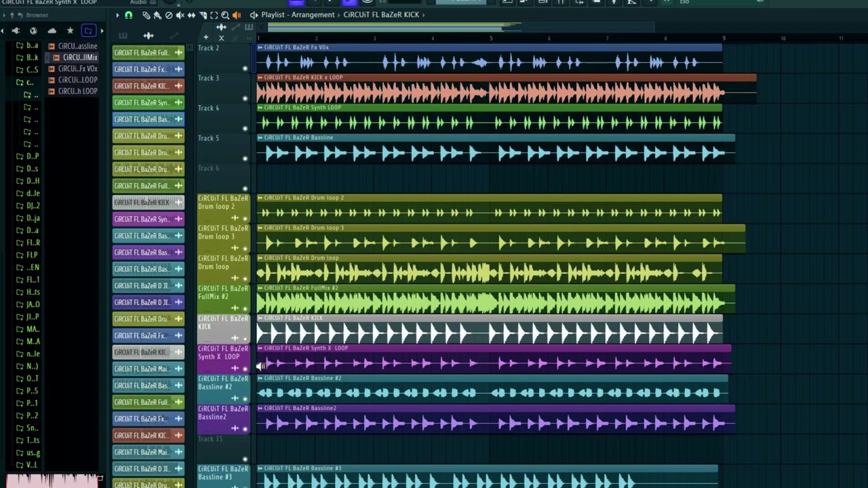Open the CiRCUiT FL BaZeR KICK breadcrumb
The height and width of the screenshot is (488, 868).
click(381, 15)
